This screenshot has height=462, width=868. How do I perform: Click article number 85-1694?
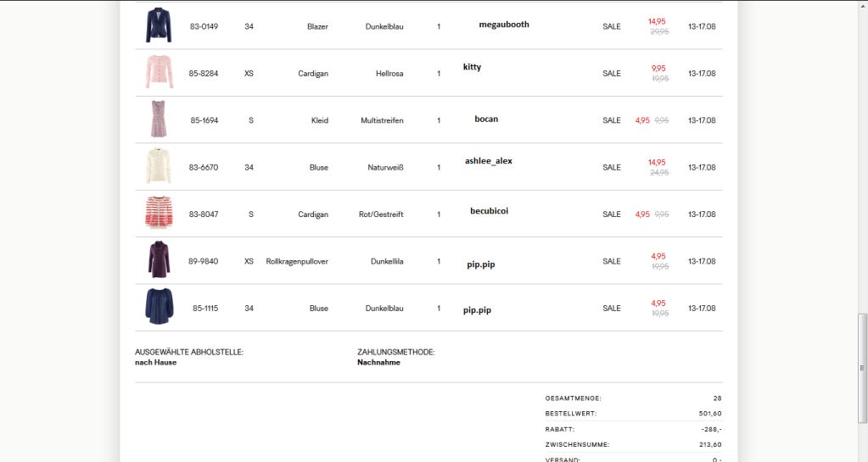(204, 120)
